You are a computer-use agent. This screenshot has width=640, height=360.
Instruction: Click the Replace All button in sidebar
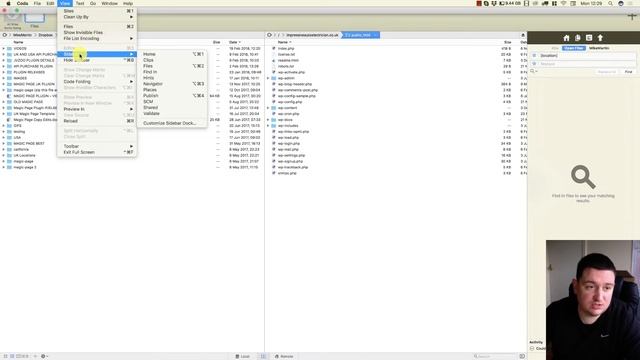(x=607, y=72)
